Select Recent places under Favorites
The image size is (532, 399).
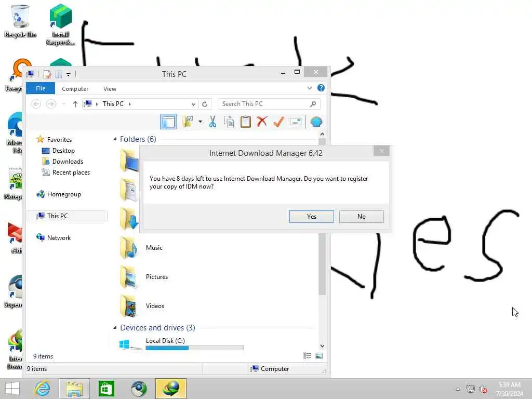point(71,172)
